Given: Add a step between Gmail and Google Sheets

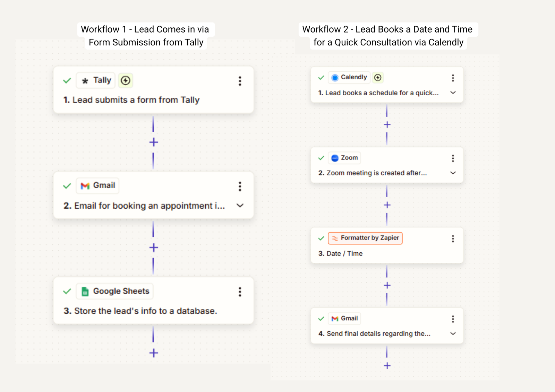Looking at the screenshot, I should click(x=154, y=247).
